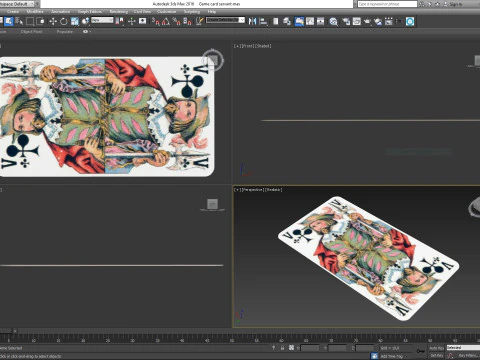This screenshot has height=360, width=480.
Task: Toggle Percent Snap
Action: point(177,21)
